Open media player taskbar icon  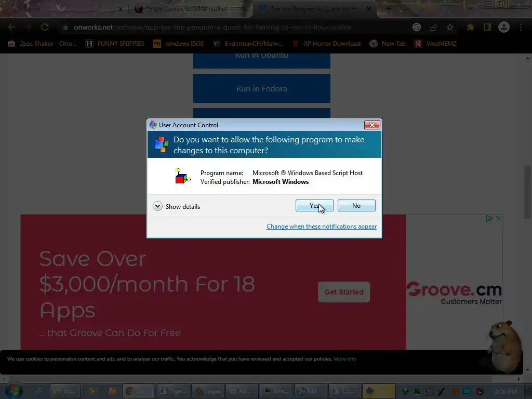92,392
